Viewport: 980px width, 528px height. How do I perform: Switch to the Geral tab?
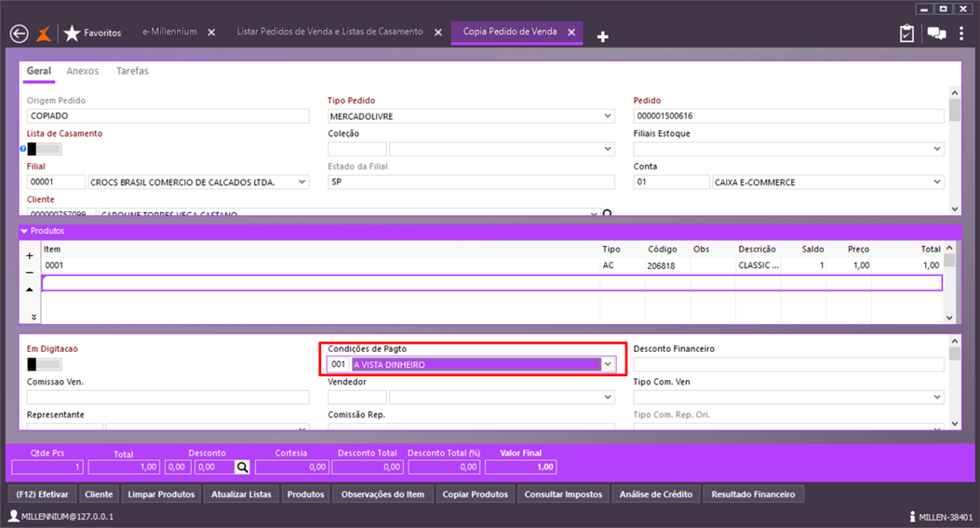(39, 72)
